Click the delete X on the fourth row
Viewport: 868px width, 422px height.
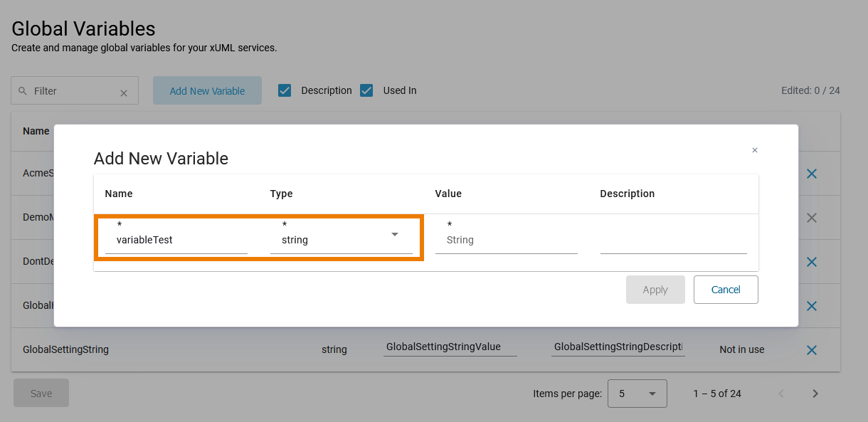811,306
